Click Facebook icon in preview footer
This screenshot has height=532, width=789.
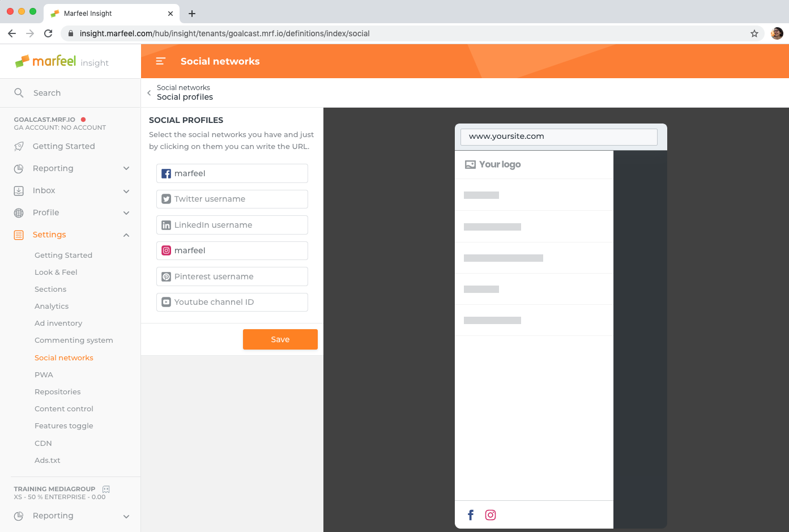(471, 515)
